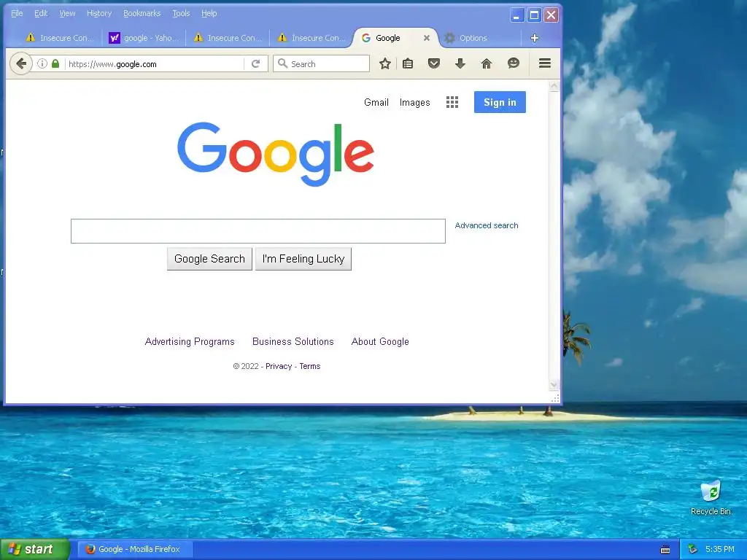This screenshot has width=747, height=560.
Task: Click the network tray icon near the clock
Action: tap(692, 549)
